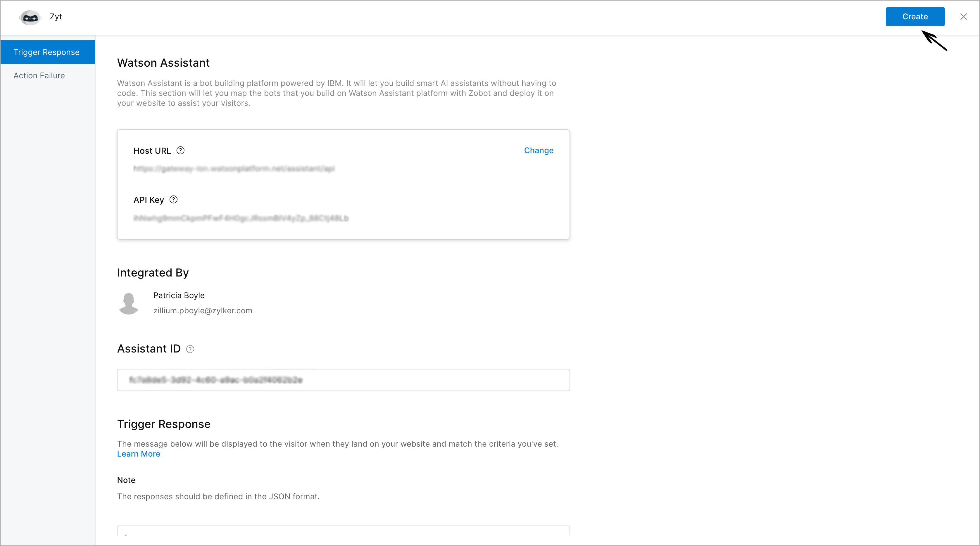The height and width of the screenshot is (546, 980).
Task: Click Patricia Boyle's profile avatar
Action: pyautogui.click(x=129, y=303)
